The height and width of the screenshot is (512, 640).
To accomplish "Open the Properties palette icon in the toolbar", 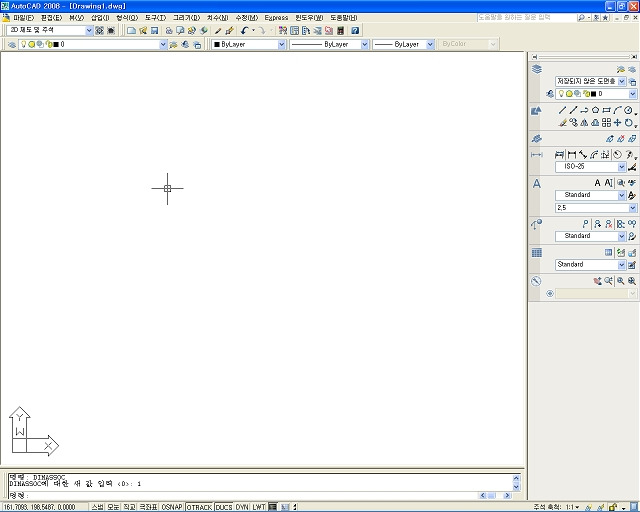I will (x=283, y=31).
